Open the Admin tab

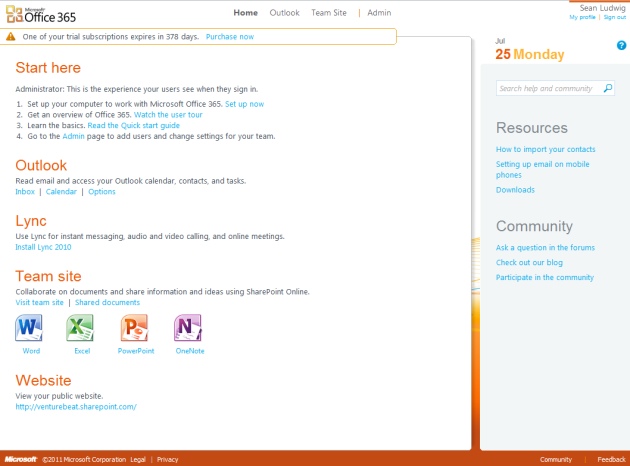[379, 13]
